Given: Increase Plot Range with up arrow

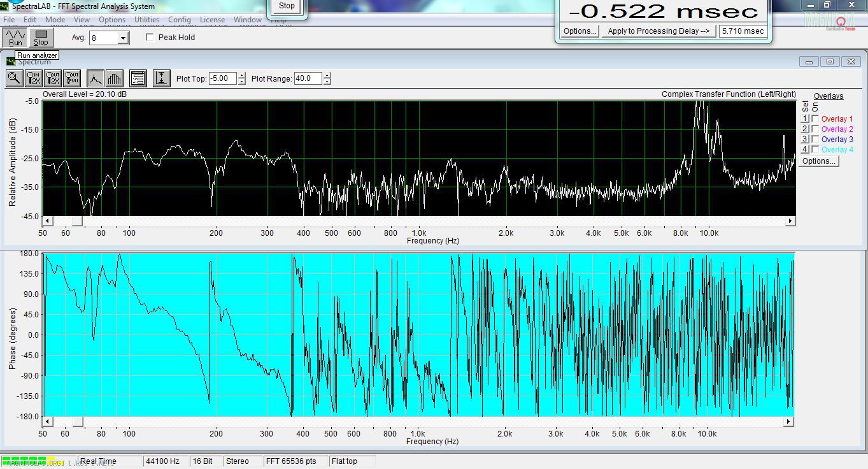Looking at the screenshot, I should [x=327, y=76].
